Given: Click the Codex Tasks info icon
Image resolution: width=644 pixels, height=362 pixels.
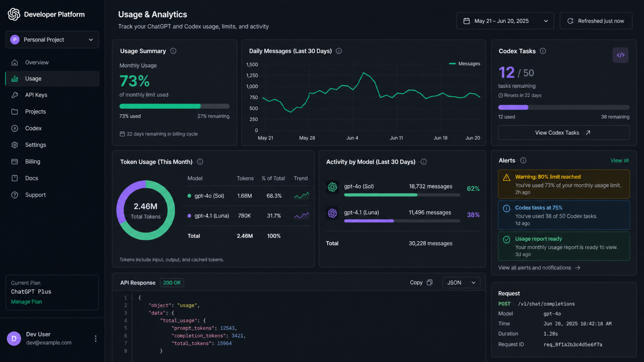Looking at the screenshot, I should click(x=543, y=51).
